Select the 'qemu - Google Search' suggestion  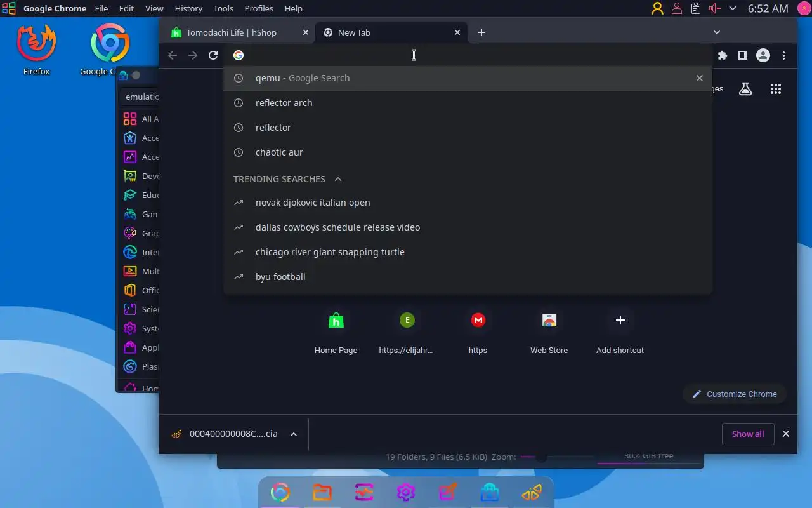(x=468, y=78)
